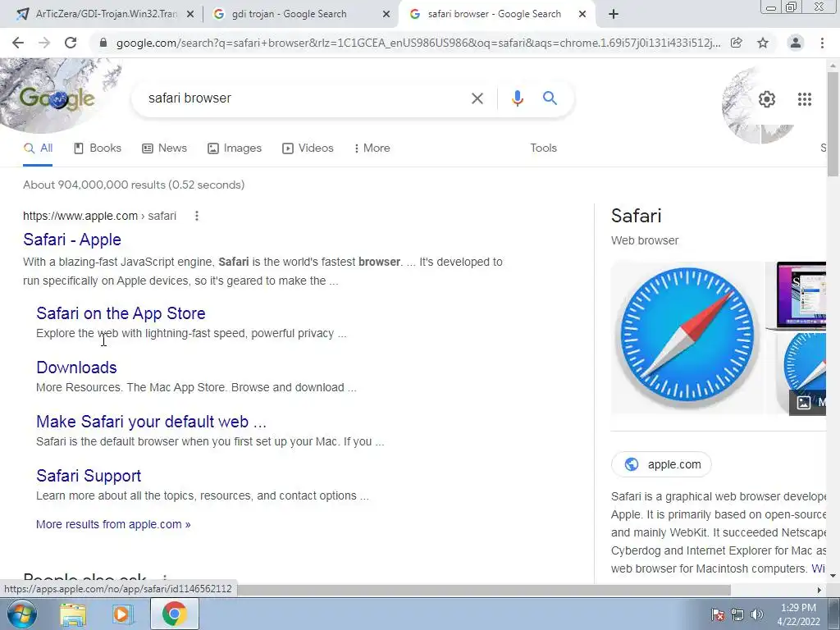Screen dimensions: 840x630
Task: Close the safari browser Google Search tab
Action: coord(582,15)
